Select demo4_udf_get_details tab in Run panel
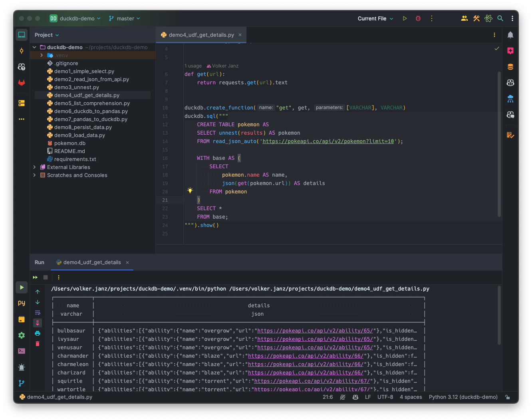Image resolution: width=532 pixels, height=420 pixels. tap(92, 262)
